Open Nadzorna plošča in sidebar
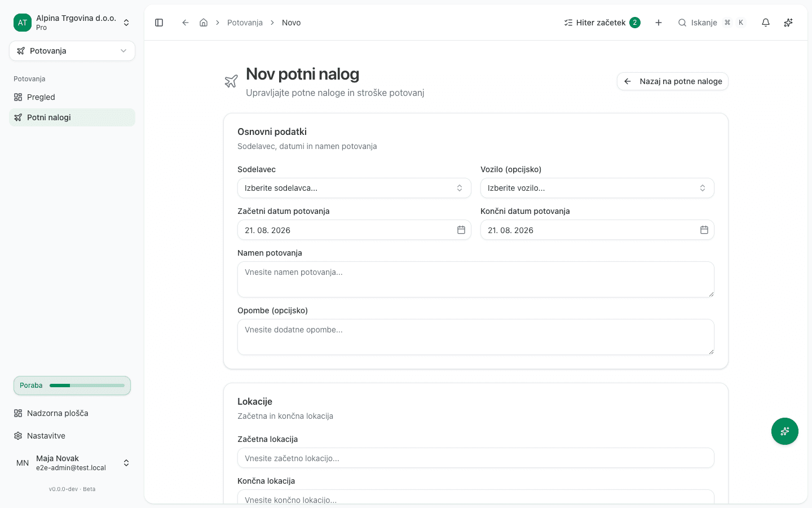Viewport: 812px width, 508px height. point(72,413)
